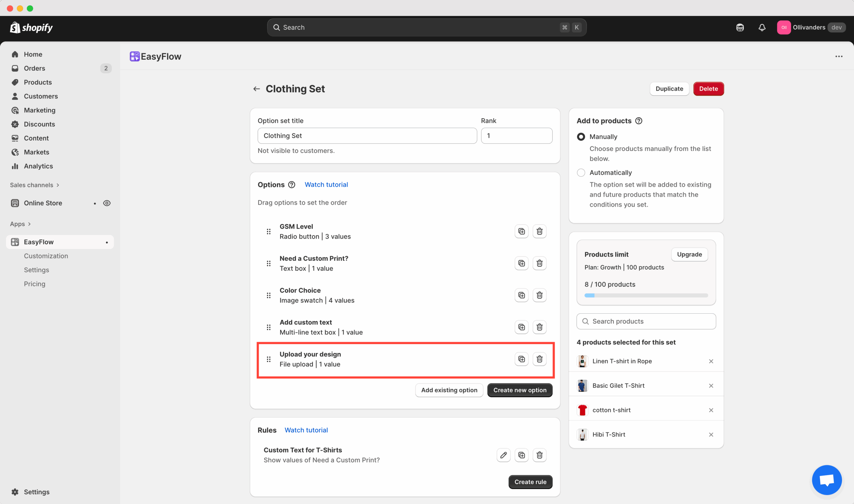Open the Options help tooltip icon
The width and height of the screenshot is (854, 504).
point(292,184)
